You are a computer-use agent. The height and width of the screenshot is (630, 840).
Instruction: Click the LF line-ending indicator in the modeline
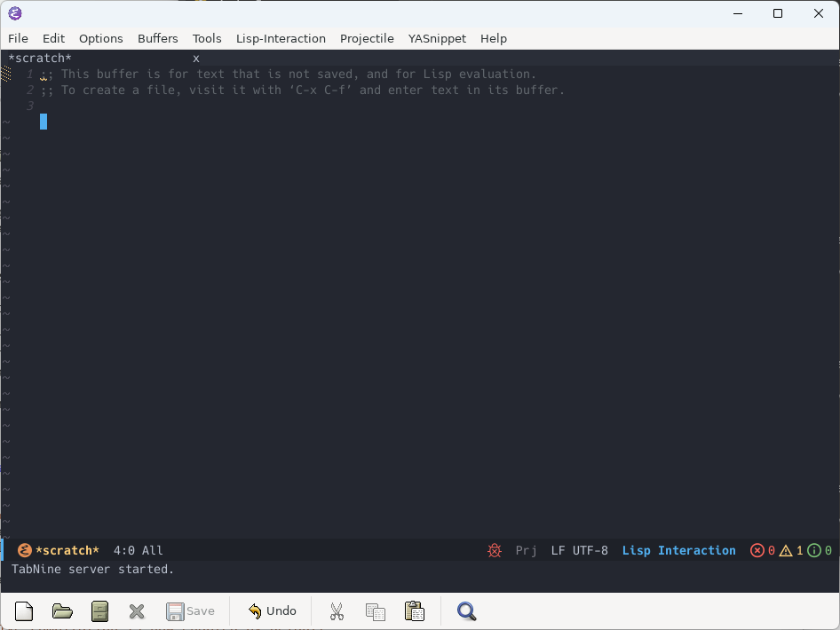[x=558, y=550]
